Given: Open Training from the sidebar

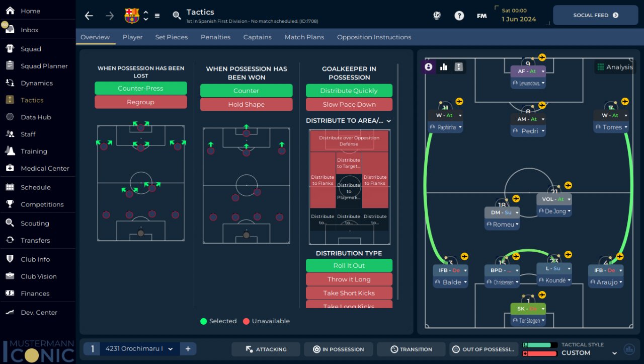Looking at the screenshot, I should [x=34, y=152].
